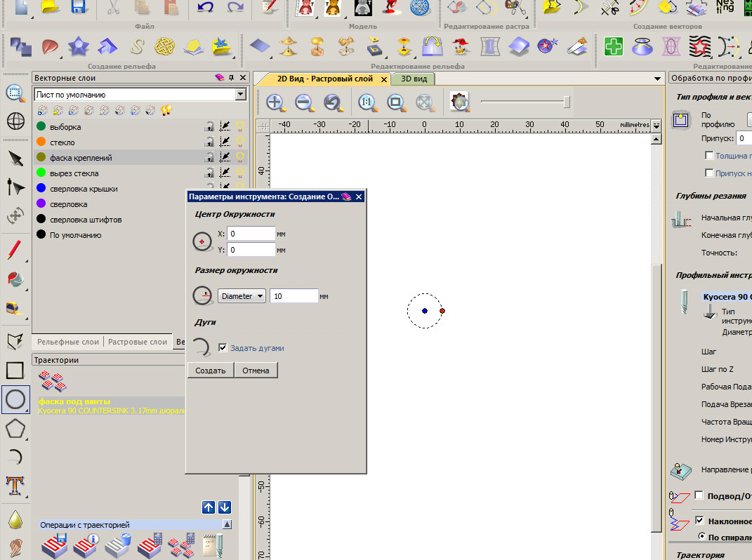Image resolution: width=752 pixels, height=560 pixels.
Task: Open help book icon in tool dialog title
Action: pos(345,196)
